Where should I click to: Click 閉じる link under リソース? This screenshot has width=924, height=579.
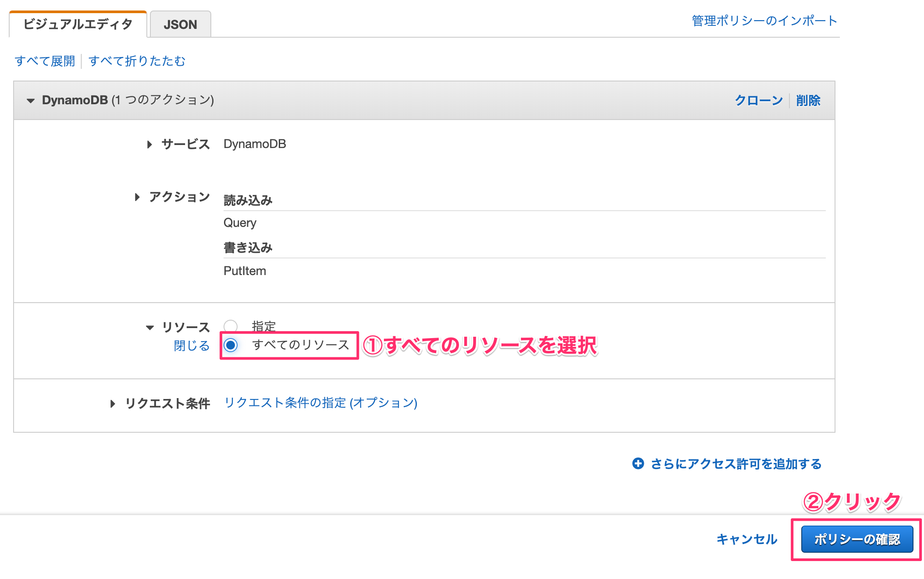pos(192,346)
